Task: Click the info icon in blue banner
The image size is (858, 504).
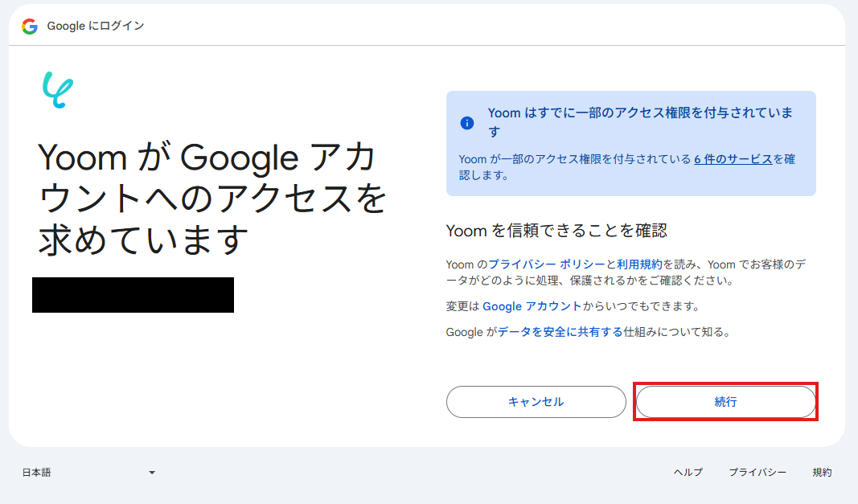Action: click(x=467, y=123)
